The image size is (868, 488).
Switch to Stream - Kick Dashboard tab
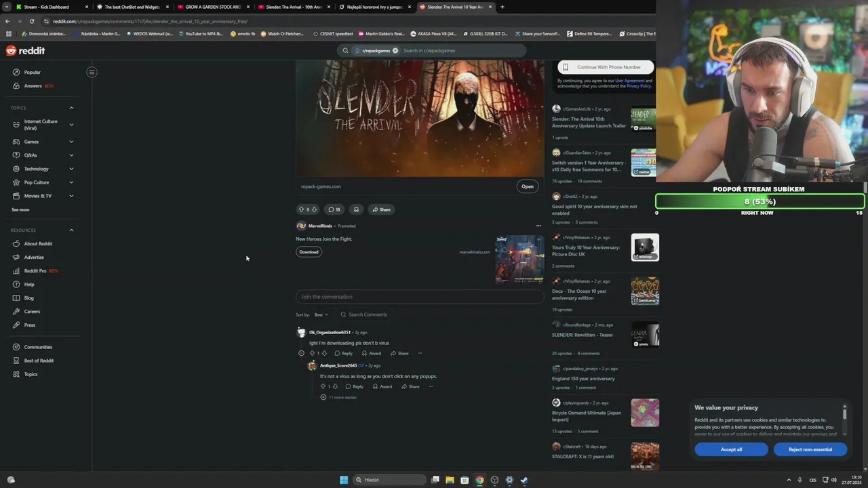click(x=52, y=7)
